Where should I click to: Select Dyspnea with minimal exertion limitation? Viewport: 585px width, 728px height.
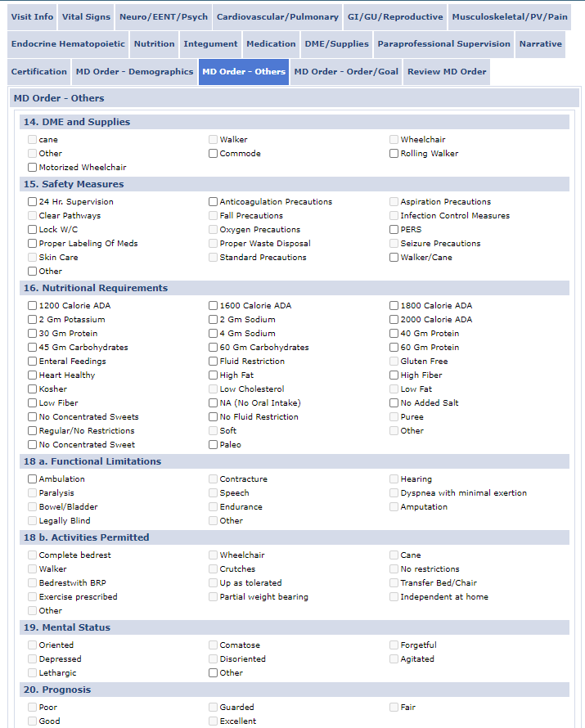pos(394,492)
